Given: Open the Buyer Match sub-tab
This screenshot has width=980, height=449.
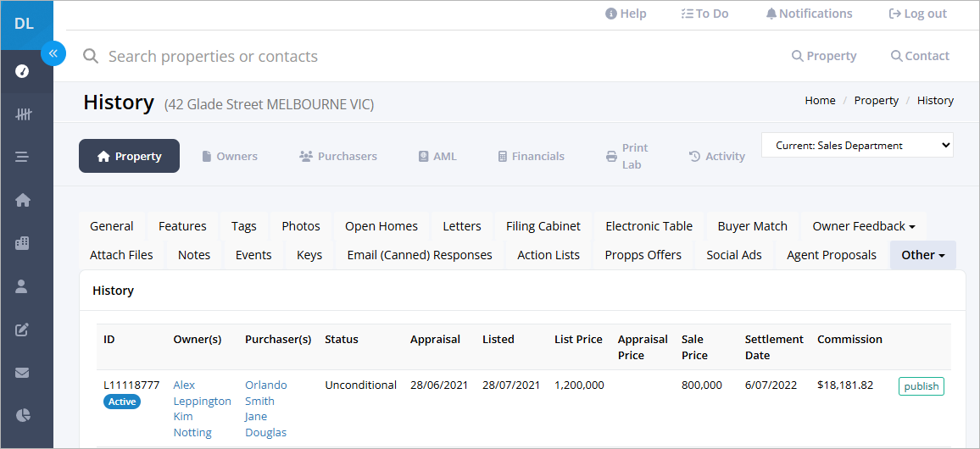Looking at the screenshot, I should click(753, 226).
